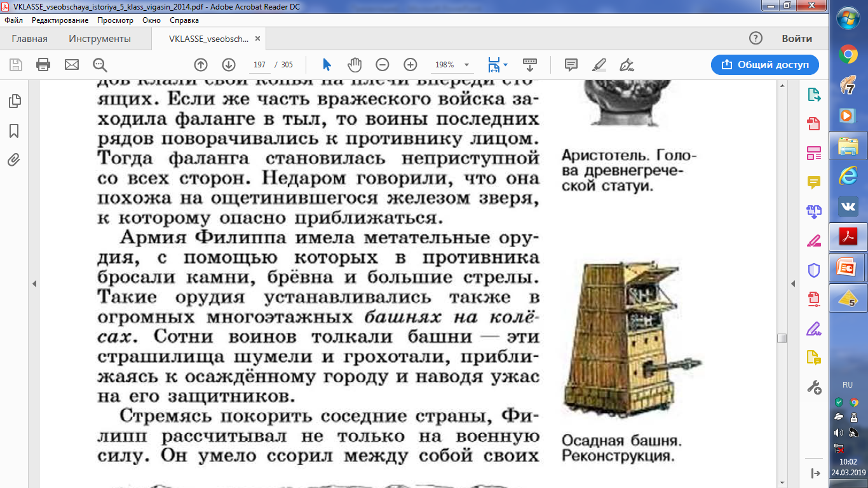Click the Общий доступ share button
This screenshot has width=868, height=488.
tap(765, 64)
